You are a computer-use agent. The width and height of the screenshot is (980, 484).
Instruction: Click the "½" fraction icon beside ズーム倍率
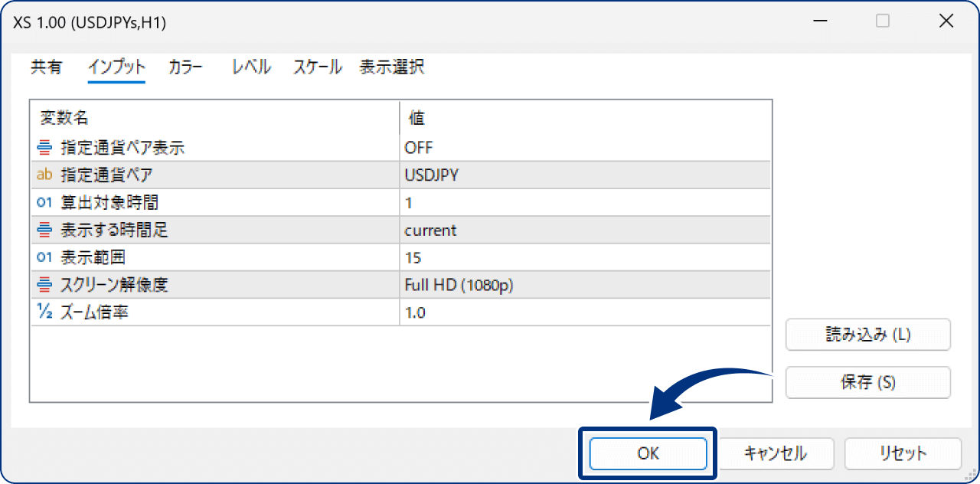[x=44, y=312]
